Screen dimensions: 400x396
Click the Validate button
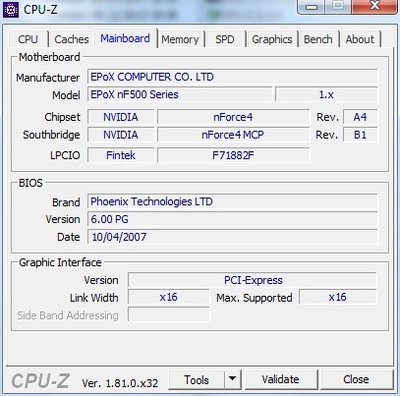280,380
